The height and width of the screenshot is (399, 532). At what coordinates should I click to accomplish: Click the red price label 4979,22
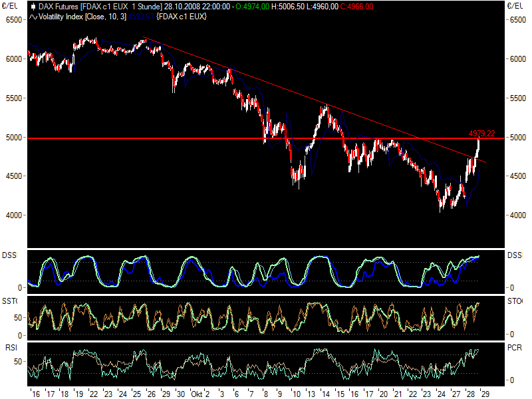point(481,134)
